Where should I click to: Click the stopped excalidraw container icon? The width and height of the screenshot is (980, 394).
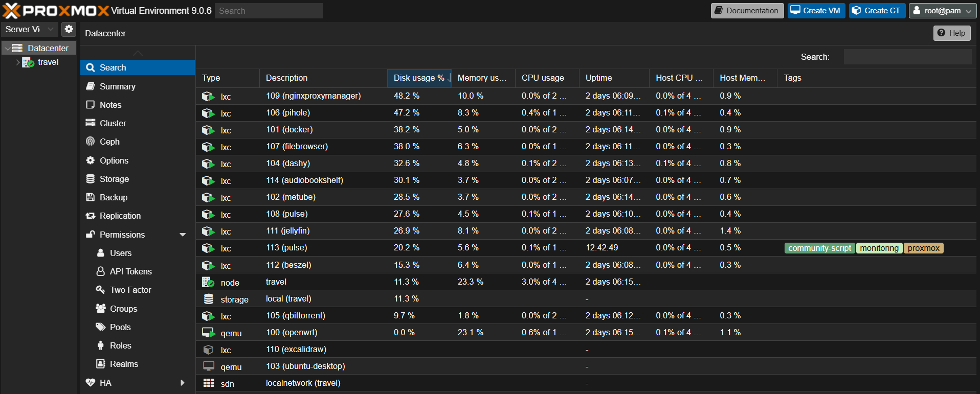point(208,350)
